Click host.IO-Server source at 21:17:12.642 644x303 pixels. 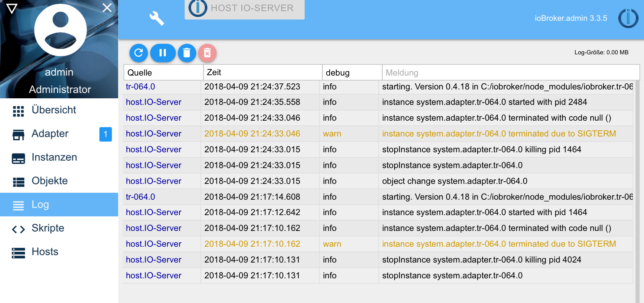click(154, 212)
